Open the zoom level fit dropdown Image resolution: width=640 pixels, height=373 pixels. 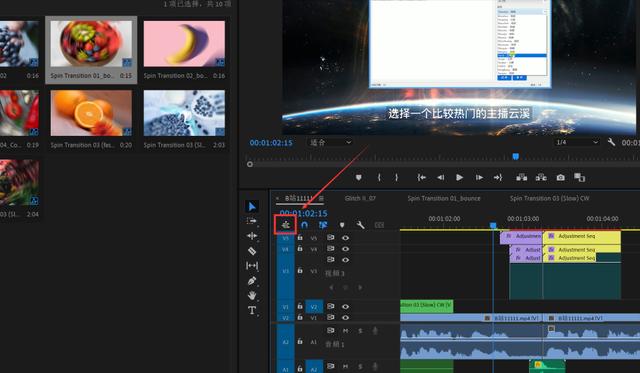[330, 142]
